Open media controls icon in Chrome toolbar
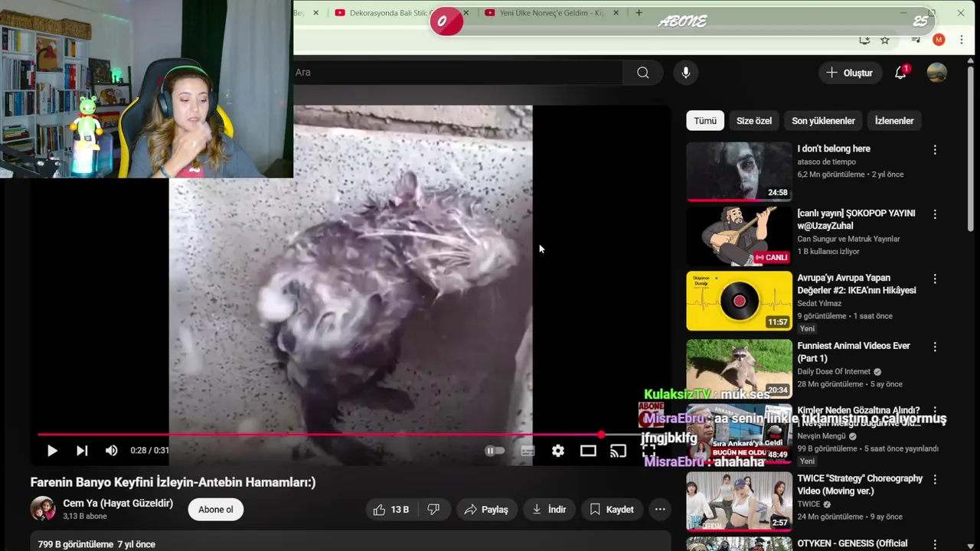Viewport: 980px width, 551px height. pos(916,40)
